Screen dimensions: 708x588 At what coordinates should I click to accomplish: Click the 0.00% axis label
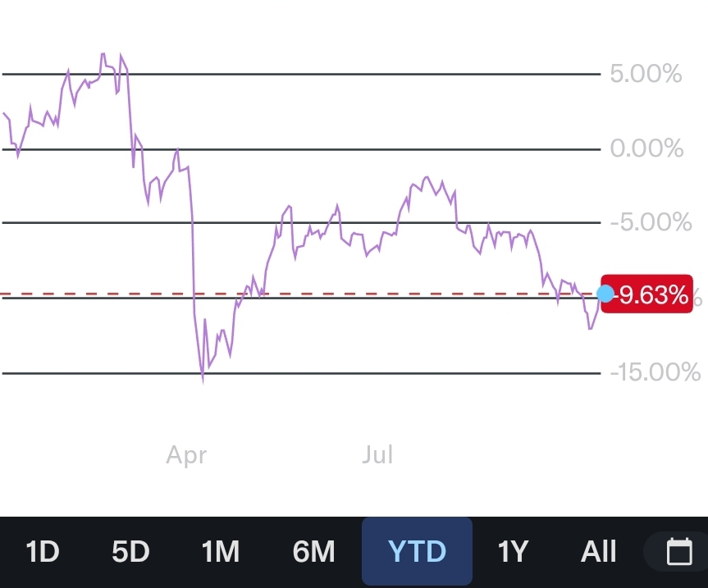coord(646,148)
